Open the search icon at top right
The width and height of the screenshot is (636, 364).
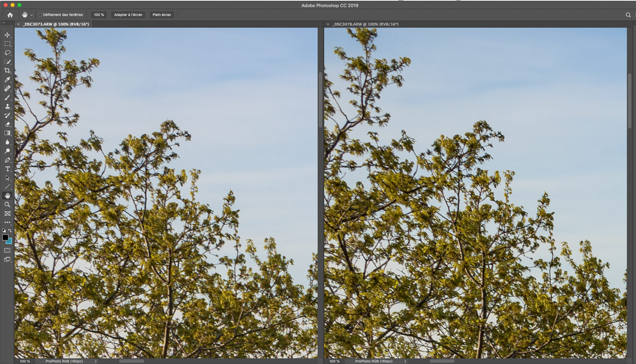click(628, 15)
